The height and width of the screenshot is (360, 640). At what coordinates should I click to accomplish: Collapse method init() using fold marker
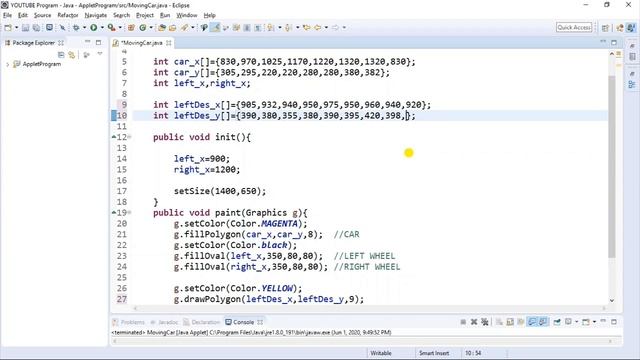(x=129, y=137)
